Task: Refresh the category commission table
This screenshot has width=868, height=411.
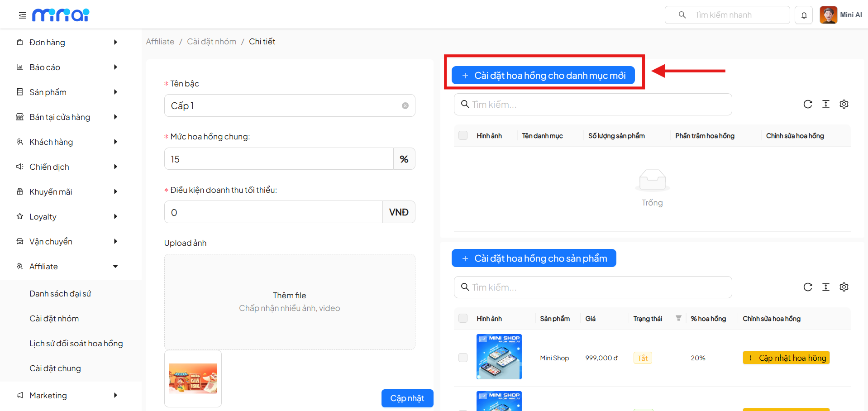Action: click(x=807, y=105)
